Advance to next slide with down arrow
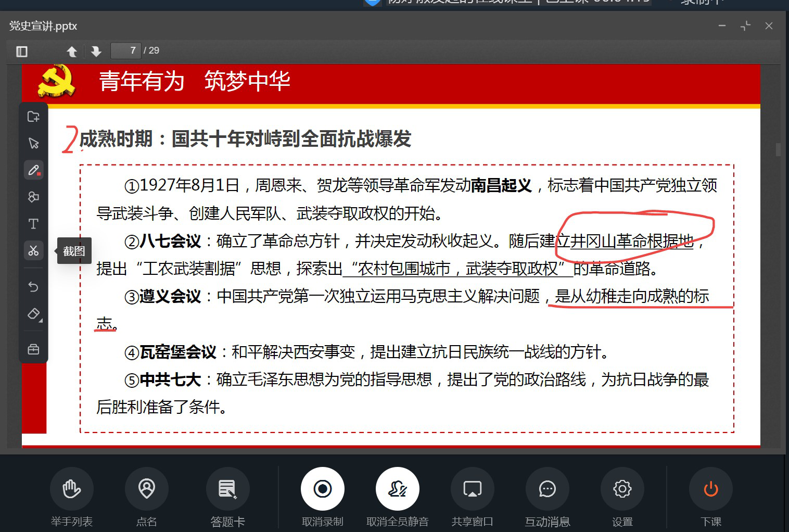Viewport: 789px width, 532px height. tap(96, 51)
